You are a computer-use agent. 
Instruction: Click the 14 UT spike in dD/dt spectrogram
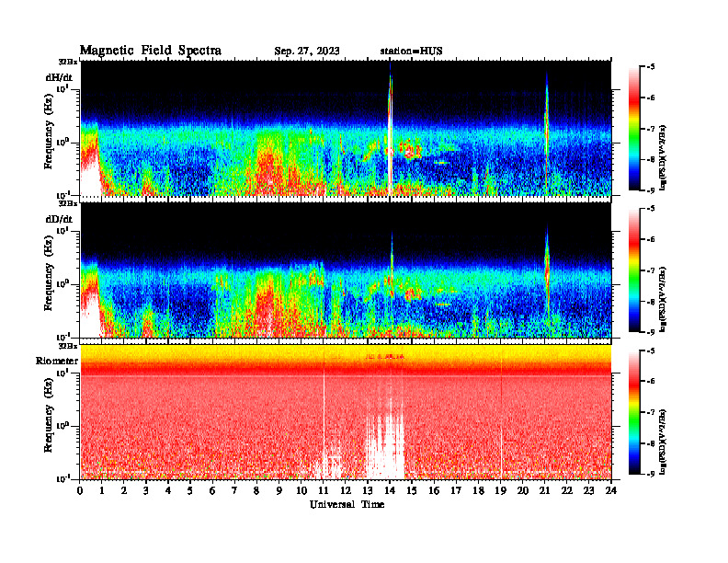[392, 265]
